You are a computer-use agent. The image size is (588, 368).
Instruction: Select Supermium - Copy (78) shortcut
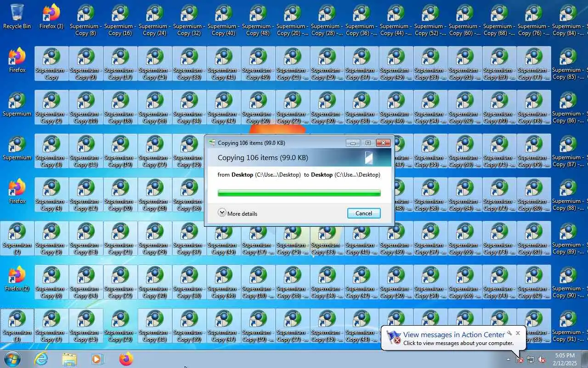[534, 107]
